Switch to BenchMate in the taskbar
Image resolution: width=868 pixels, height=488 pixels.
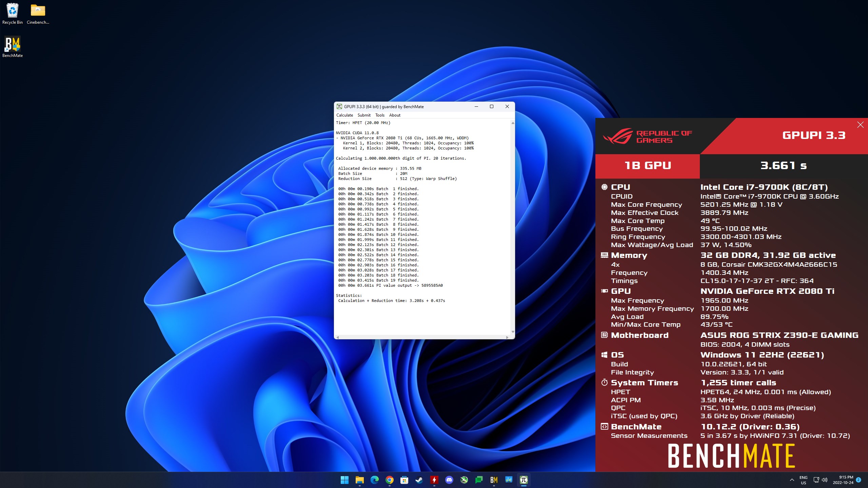[x=494, y=480]
